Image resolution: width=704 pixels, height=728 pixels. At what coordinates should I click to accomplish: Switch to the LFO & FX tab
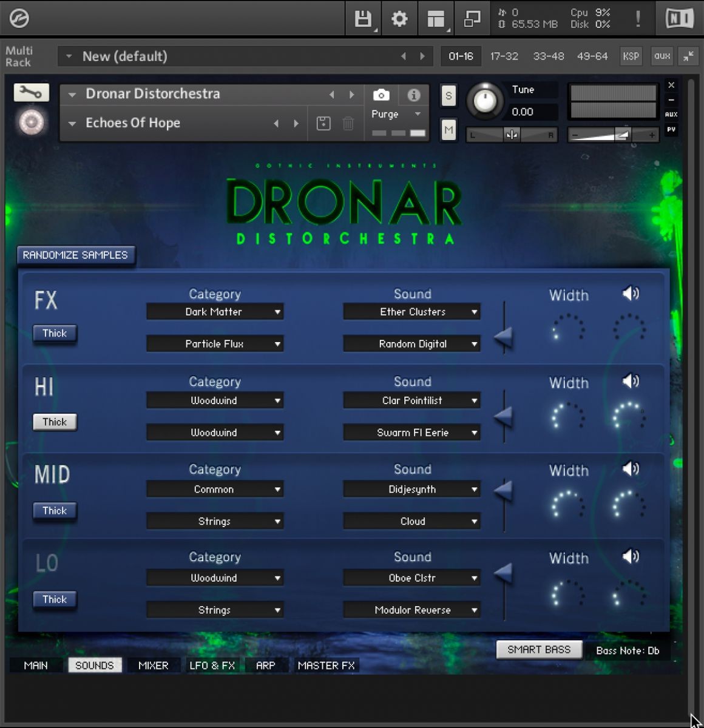point(212,666)
